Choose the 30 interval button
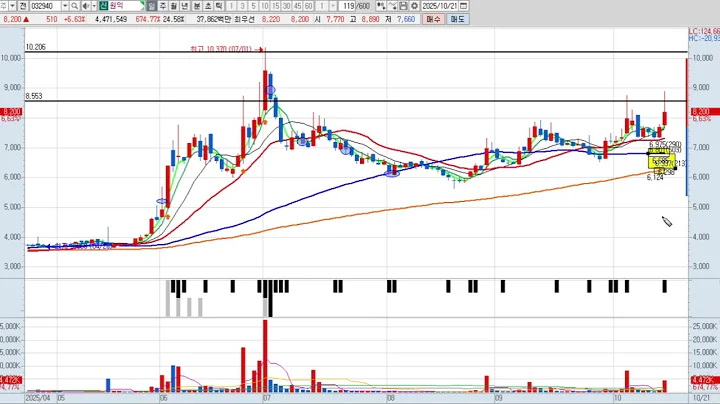720x404 pixels. point(287,6)
